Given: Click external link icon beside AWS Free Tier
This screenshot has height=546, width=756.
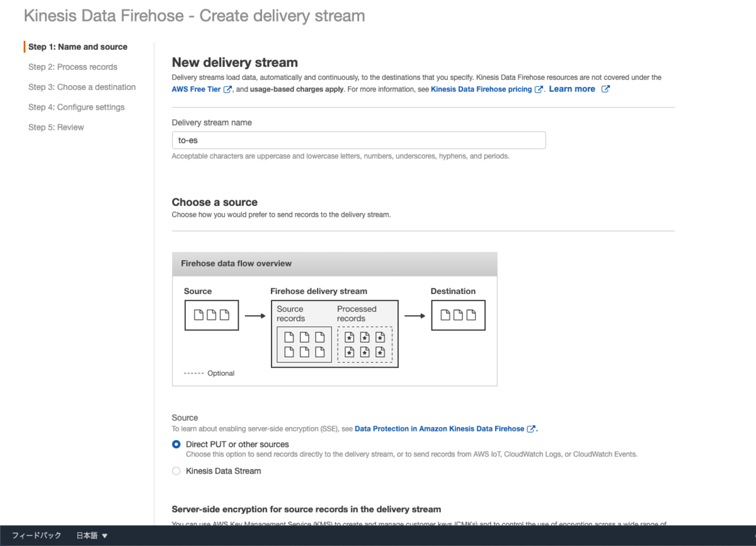Looking at the screenshot, I should [227, 89].
